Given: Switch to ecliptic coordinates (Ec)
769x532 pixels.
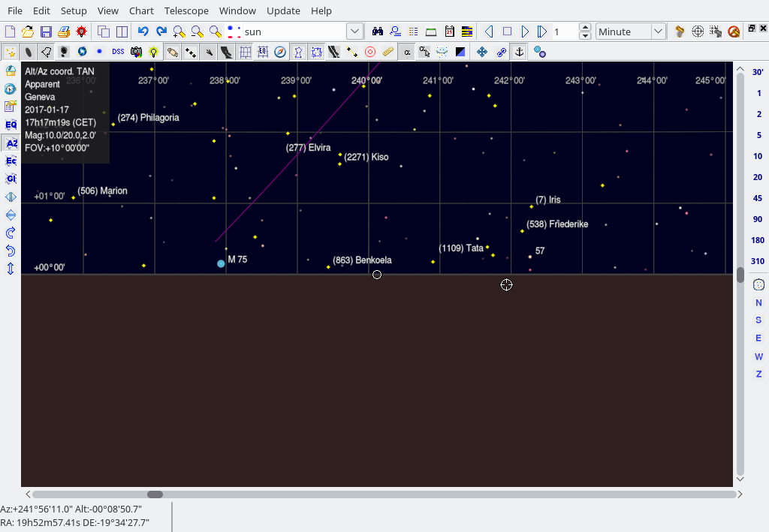Looking at the screenshot, I should point(11,161).
